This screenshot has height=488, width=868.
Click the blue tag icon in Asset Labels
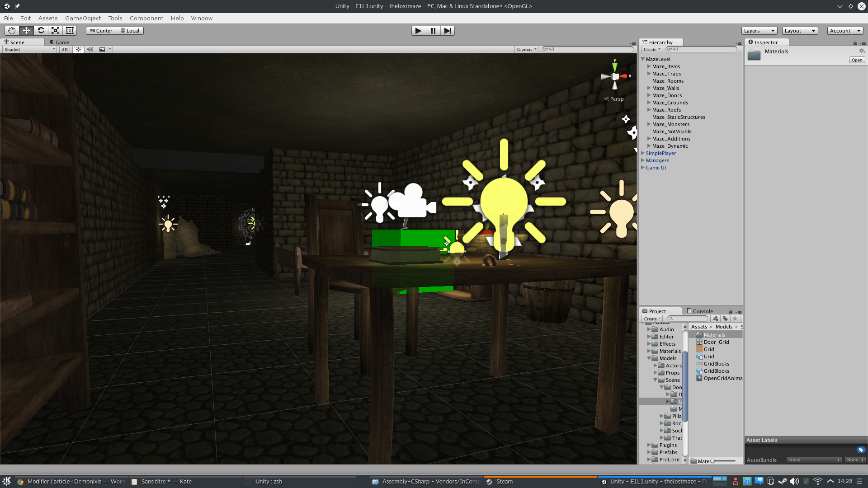[860, 450]
